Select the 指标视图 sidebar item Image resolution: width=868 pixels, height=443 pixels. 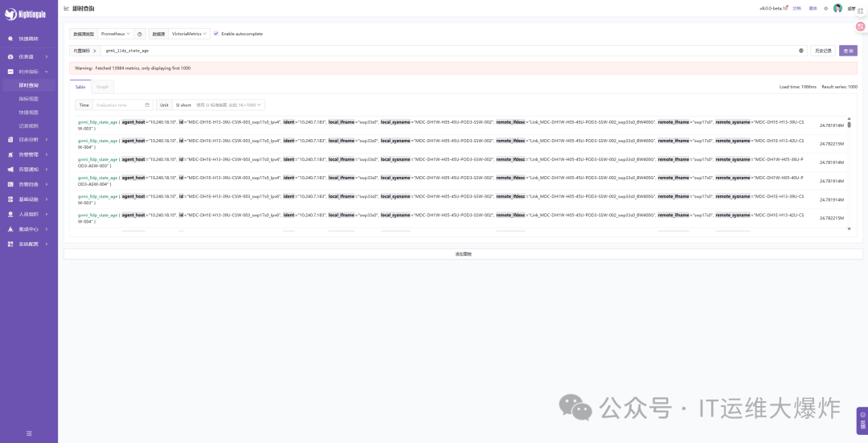[x=29, y=99]
